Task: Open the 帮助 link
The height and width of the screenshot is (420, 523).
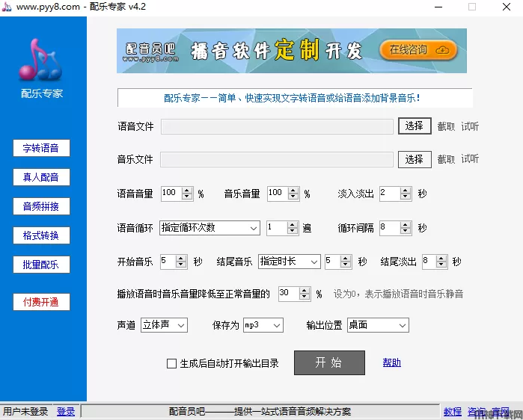Action: (391, 363)
